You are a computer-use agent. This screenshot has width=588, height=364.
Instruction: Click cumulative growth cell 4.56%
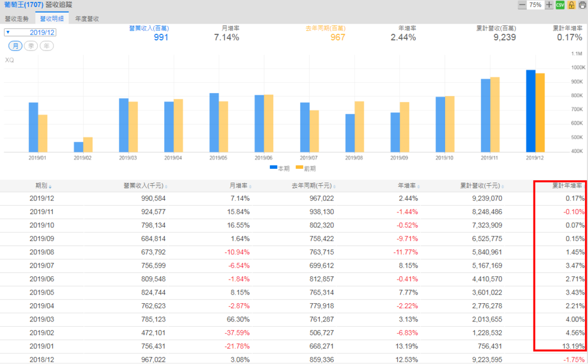[x=575, y=333]
